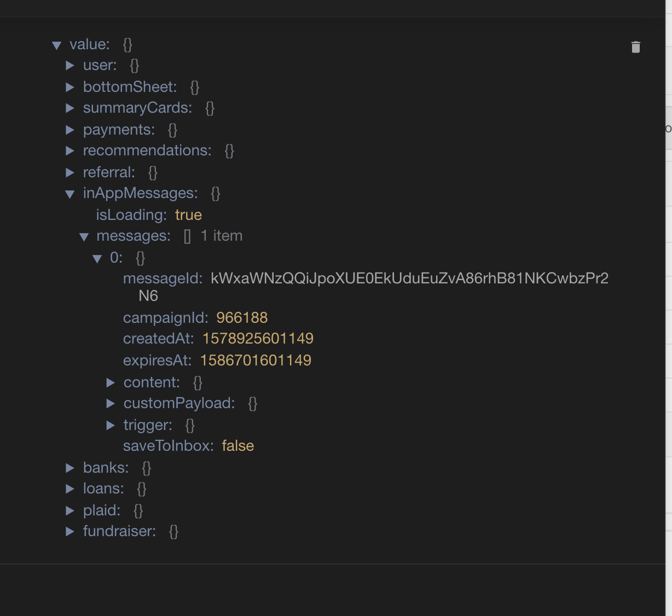The image size is (672, 616).
Task: Expand the referral node arrow
Action: (70, 172)
